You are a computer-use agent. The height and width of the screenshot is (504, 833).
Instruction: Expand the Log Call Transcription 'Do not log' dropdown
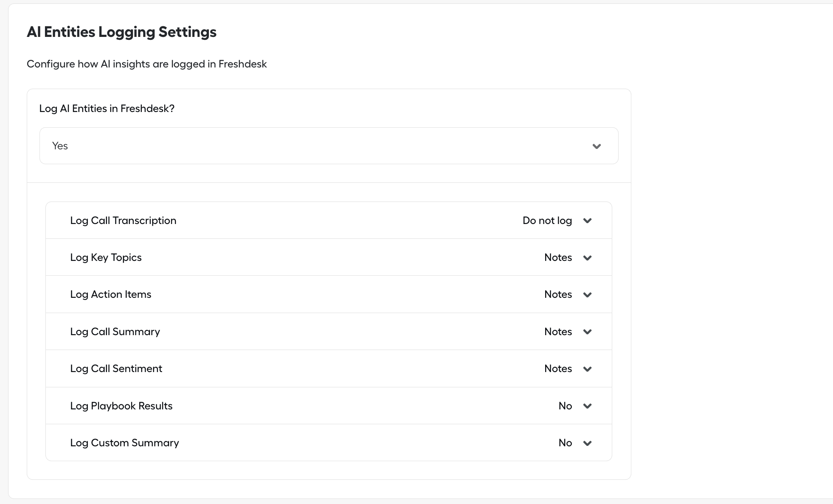(557, 221)
